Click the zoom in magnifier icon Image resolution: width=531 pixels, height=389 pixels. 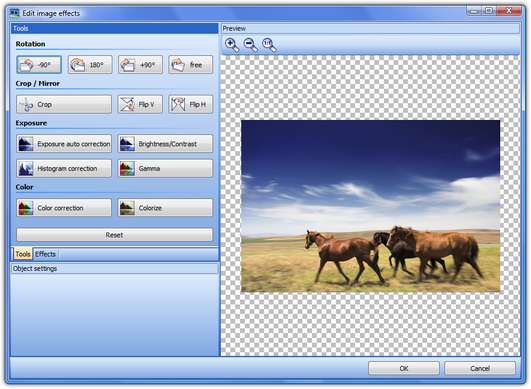pos(232,45)
